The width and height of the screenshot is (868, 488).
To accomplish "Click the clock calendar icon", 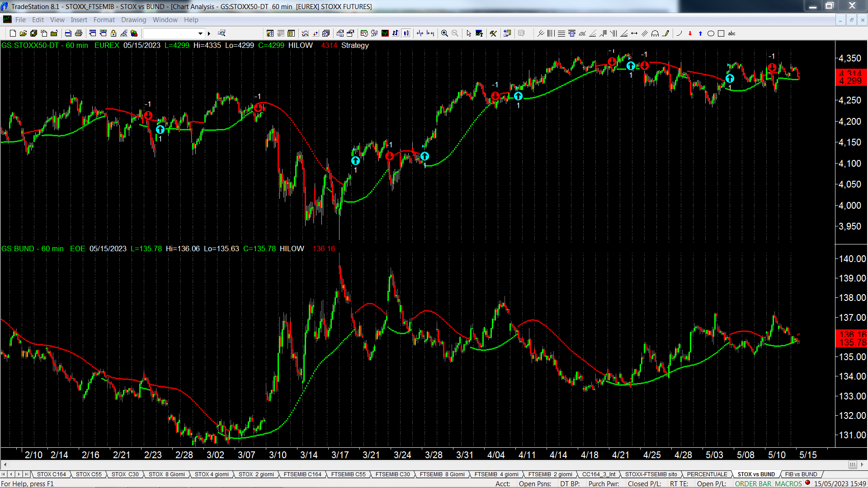I will (364, 33).
